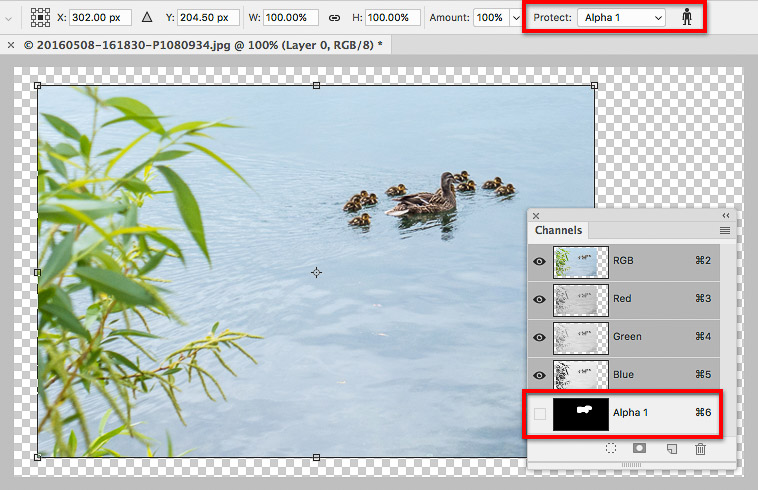Open the Amount slider dropdown arrow
This screenshot has width=758, height=490.
click(x=516, y=18)
